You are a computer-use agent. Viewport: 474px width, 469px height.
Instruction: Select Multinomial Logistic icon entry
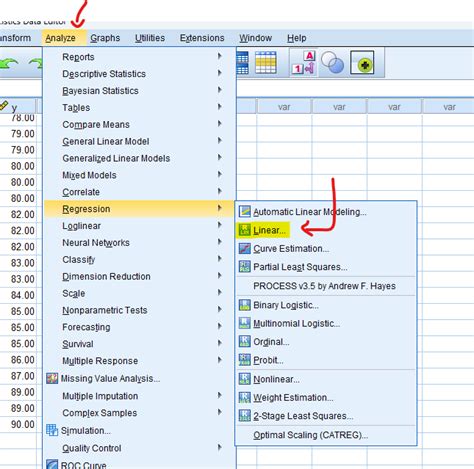245,323
